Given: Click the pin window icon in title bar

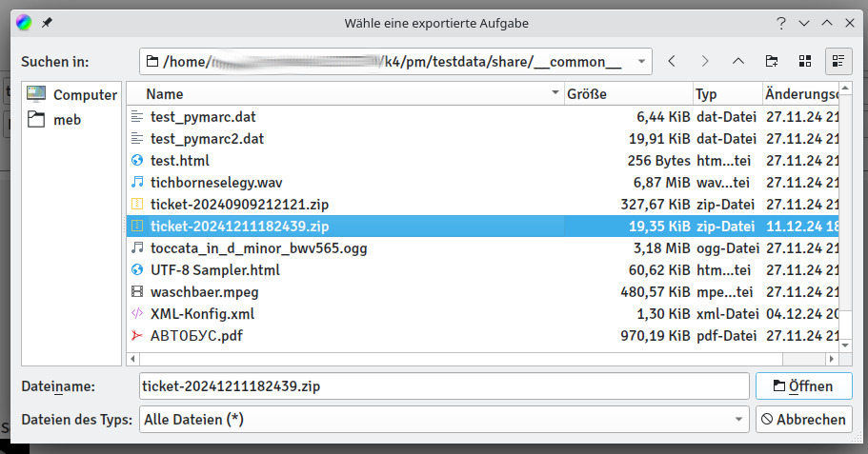Looking at the screenshot, I should (47, 23).
